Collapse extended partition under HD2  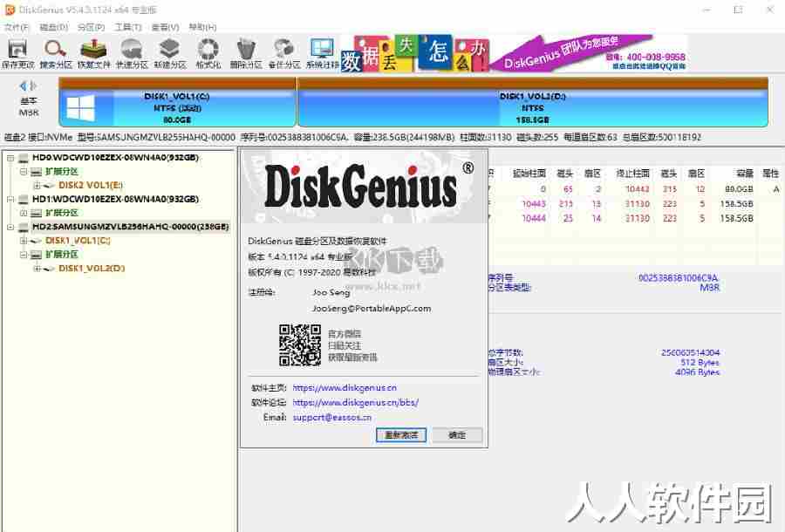(24, 255)
